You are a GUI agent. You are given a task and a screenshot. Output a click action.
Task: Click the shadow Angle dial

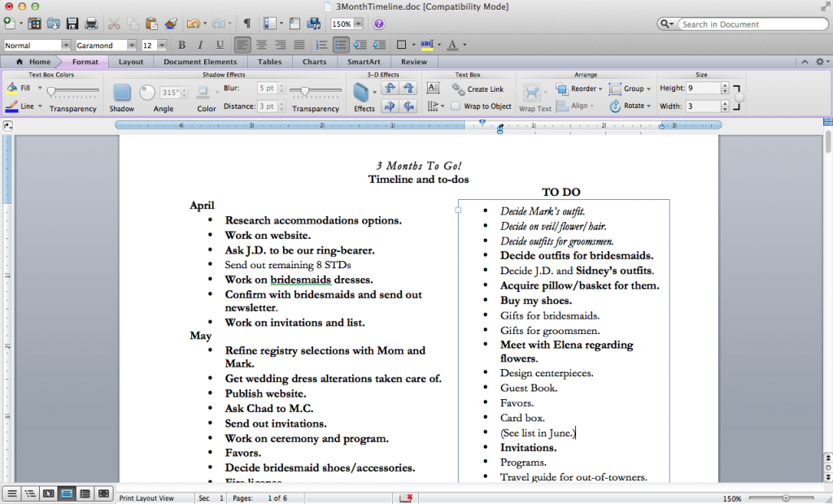click(147, 93)
